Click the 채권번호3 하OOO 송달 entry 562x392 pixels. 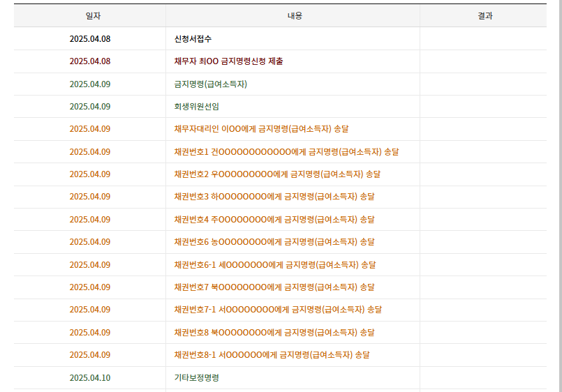click(274, 197)
